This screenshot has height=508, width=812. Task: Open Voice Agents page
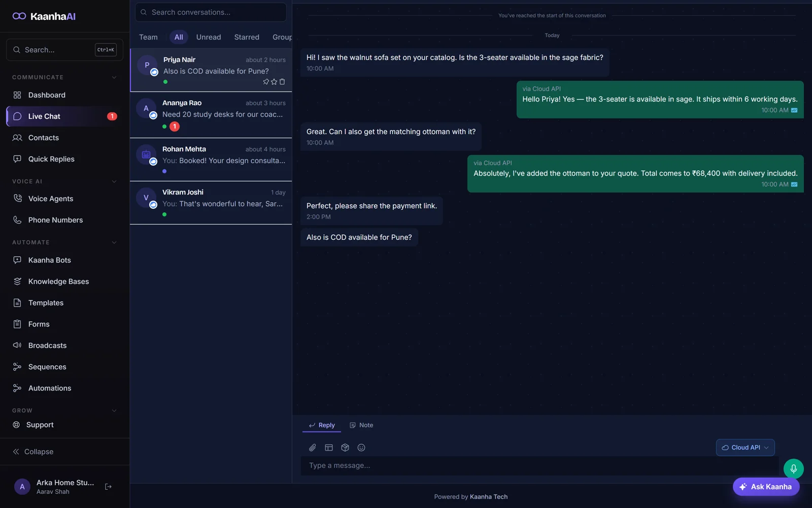64,199
